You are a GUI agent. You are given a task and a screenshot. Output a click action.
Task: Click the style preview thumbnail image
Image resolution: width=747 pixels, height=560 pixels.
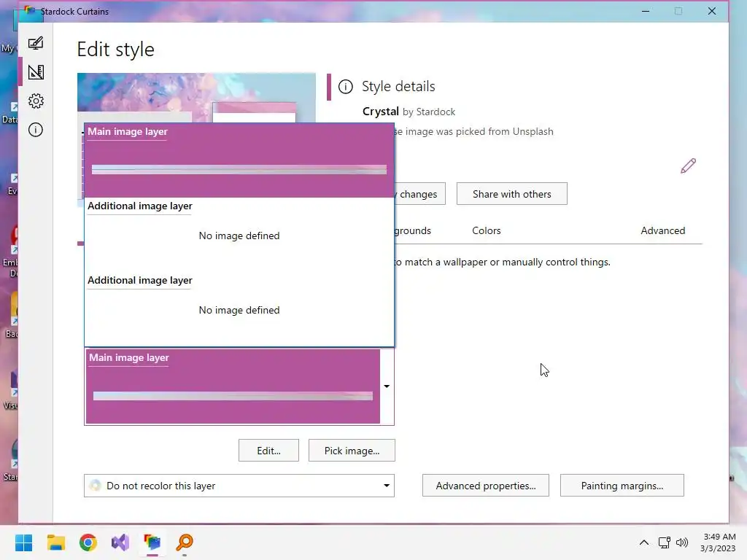[196, 98]
